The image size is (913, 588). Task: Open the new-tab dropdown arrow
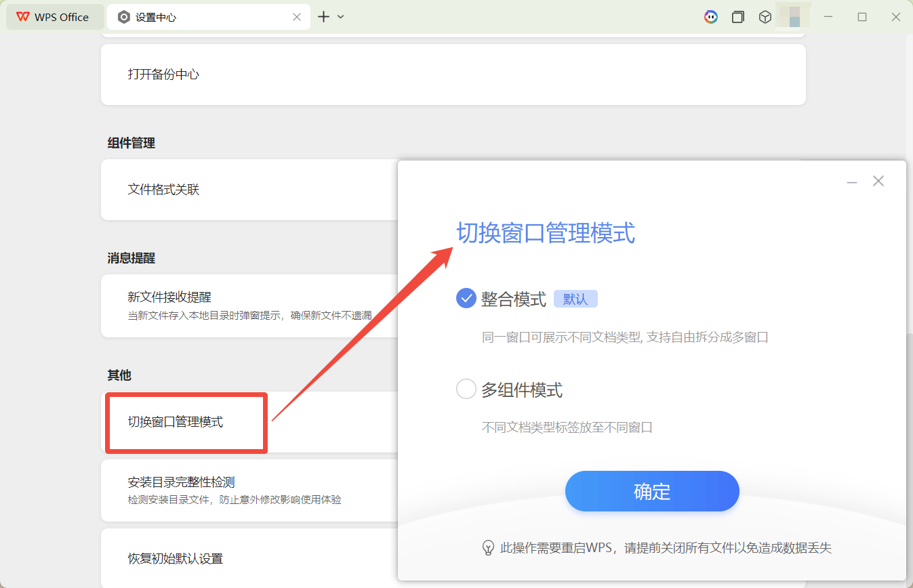(341, 17)
